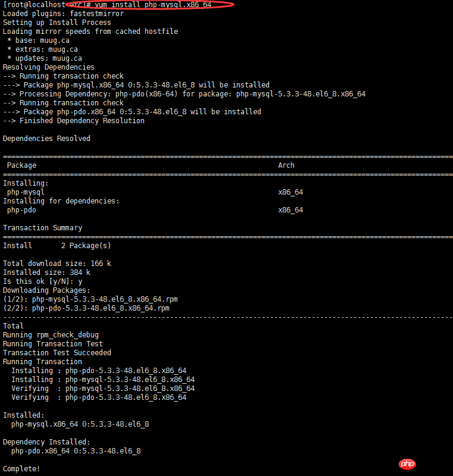This screenshot has width=453, height=476.
Task: Select the 'Loaded plugins: fastestmirror' line
Action: (64, 14)
